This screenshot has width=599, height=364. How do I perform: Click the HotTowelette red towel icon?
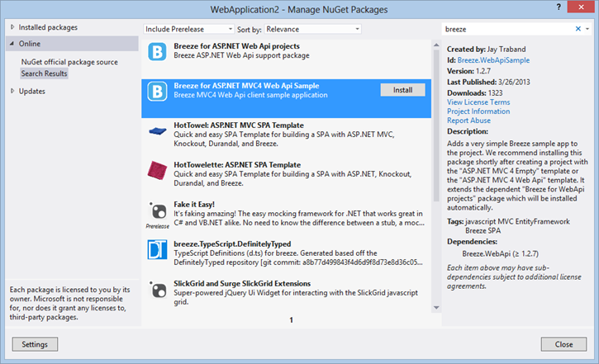coord(157,170)
